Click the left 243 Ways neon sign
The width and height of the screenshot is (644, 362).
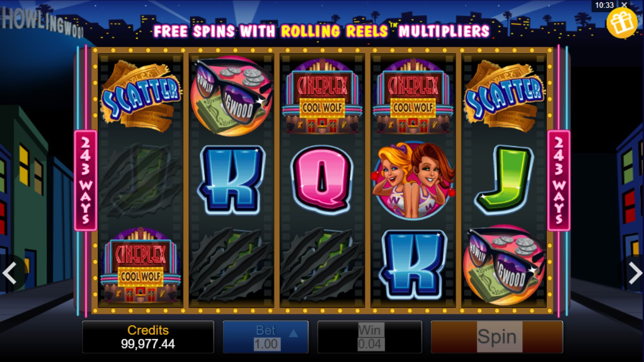click(86, 180)
